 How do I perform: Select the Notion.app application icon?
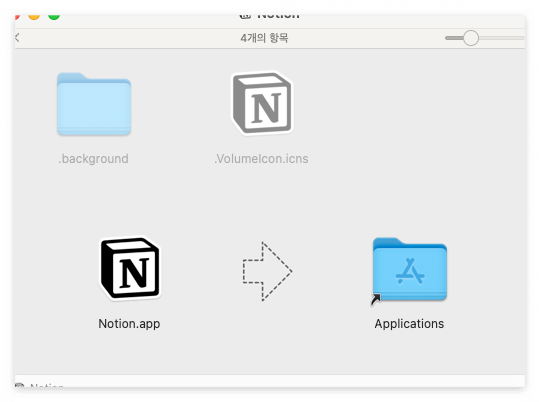[130, 268]
